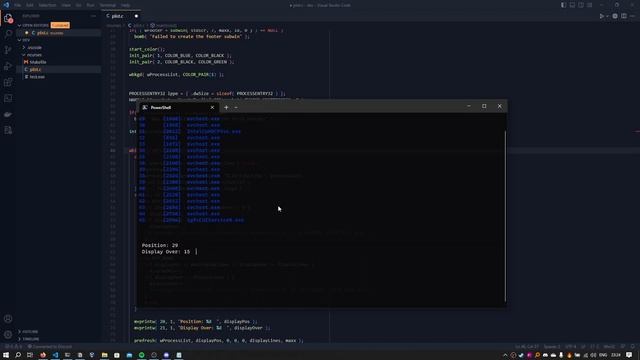Select the PowerShell tab in terminal window

179,107
